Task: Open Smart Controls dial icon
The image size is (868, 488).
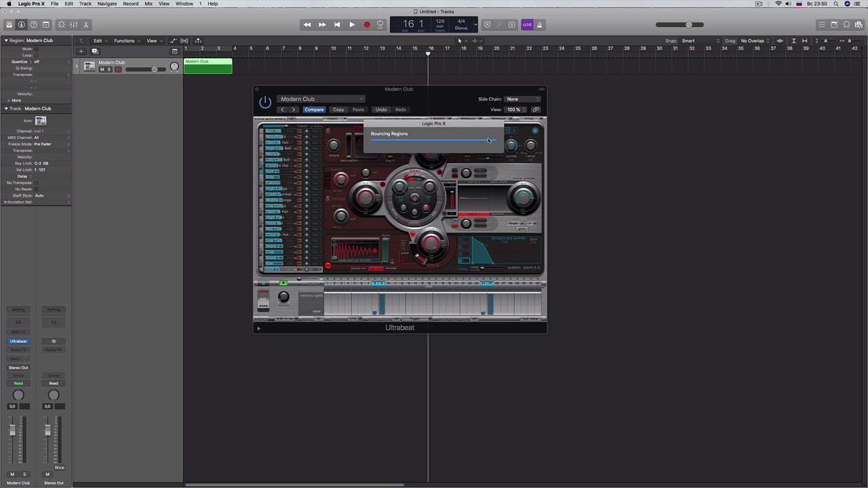Action: [61, 25]
